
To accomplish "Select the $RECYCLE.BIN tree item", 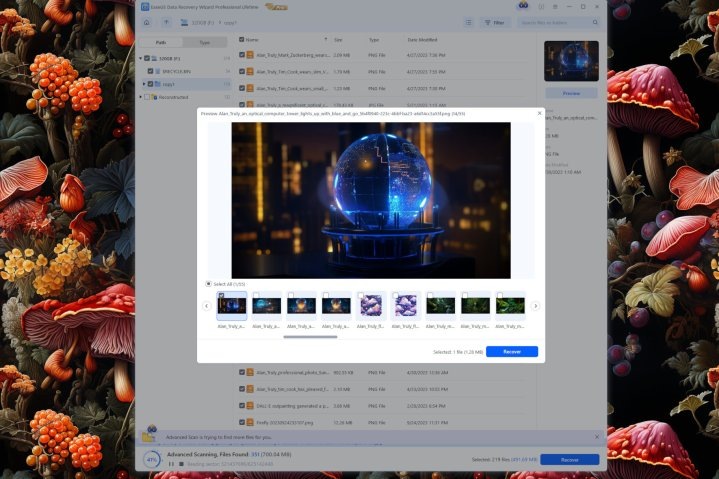I will point(176,72).
